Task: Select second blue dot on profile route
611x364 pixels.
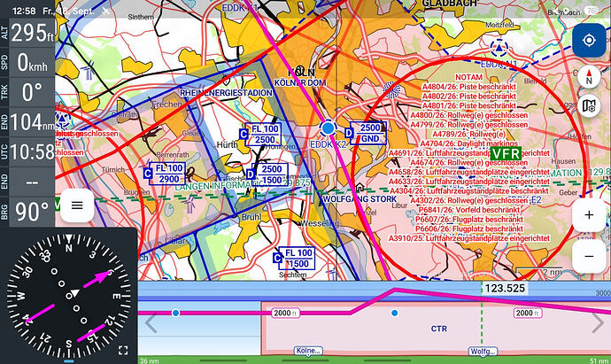Action: 395,313
